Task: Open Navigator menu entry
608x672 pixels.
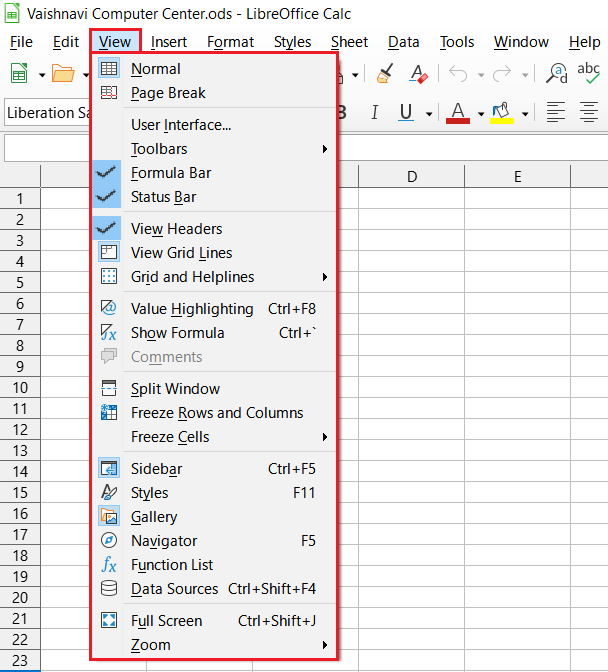Action: pos(214,541)
